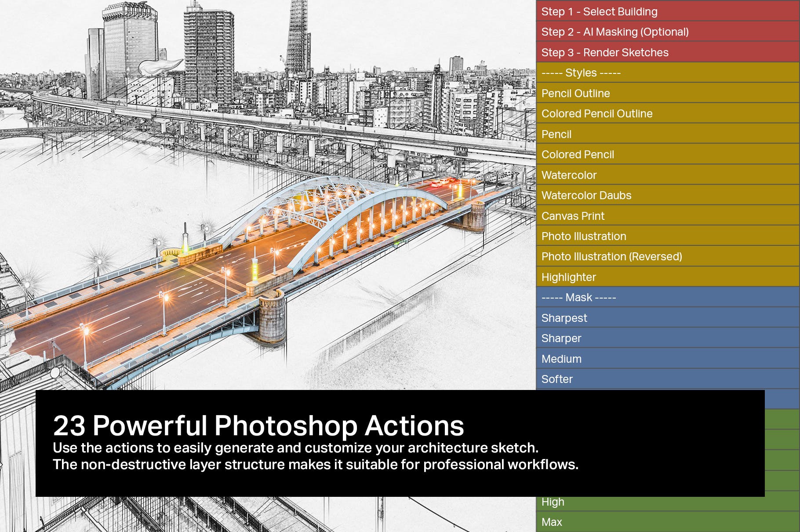This screenshot has height=532, width=800.
Task: Run the Step 3 - Render Sketches action
Action: [x=659, y=53]
